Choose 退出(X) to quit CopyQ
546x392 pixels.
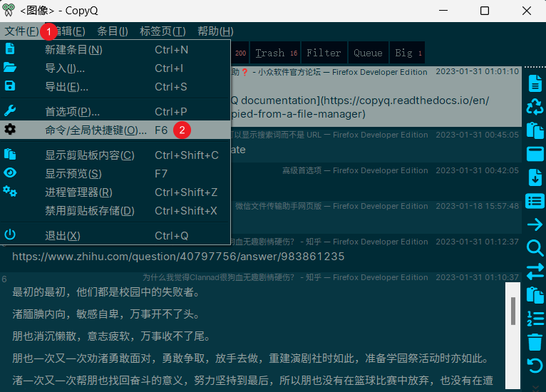115,235
